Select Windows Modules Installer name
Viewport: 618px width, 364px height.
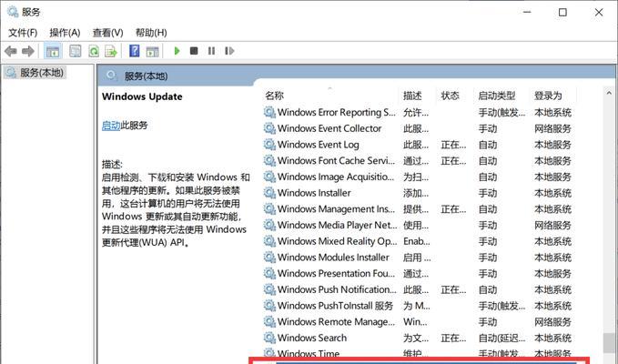[x=333, y=258]
